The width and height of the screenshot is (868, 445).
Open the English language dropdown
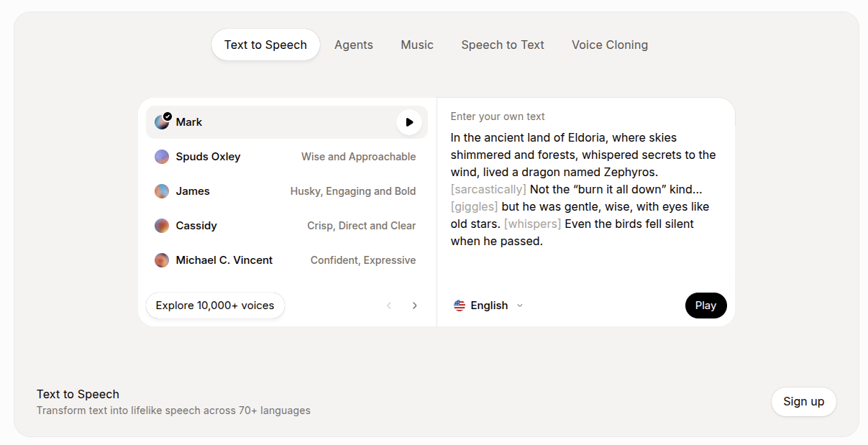pos(489,306)
